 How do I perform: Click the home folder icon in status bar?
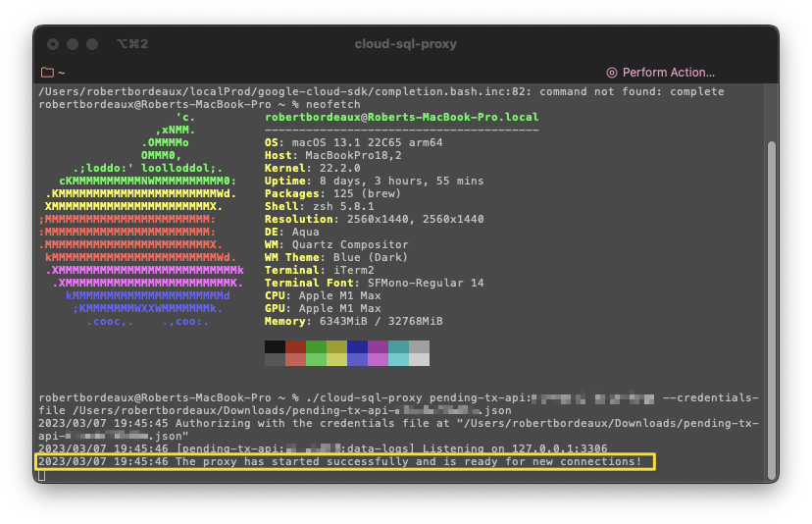point(47,73)
